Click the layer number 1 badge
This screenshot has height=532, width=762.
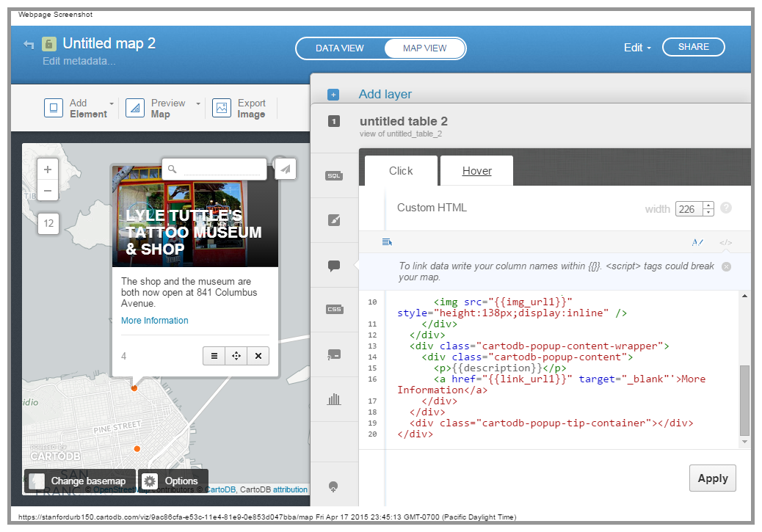(x=334, y=121)
